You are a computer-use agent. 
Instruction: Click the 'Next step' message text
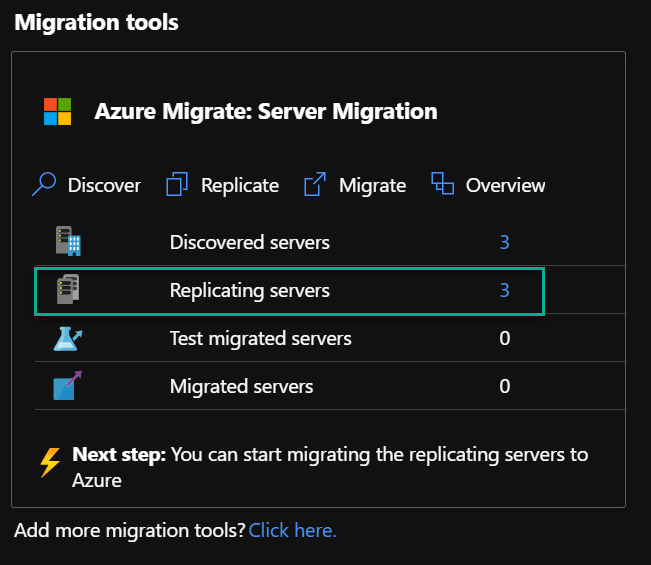pyautogui.click(x=330, y=467)
